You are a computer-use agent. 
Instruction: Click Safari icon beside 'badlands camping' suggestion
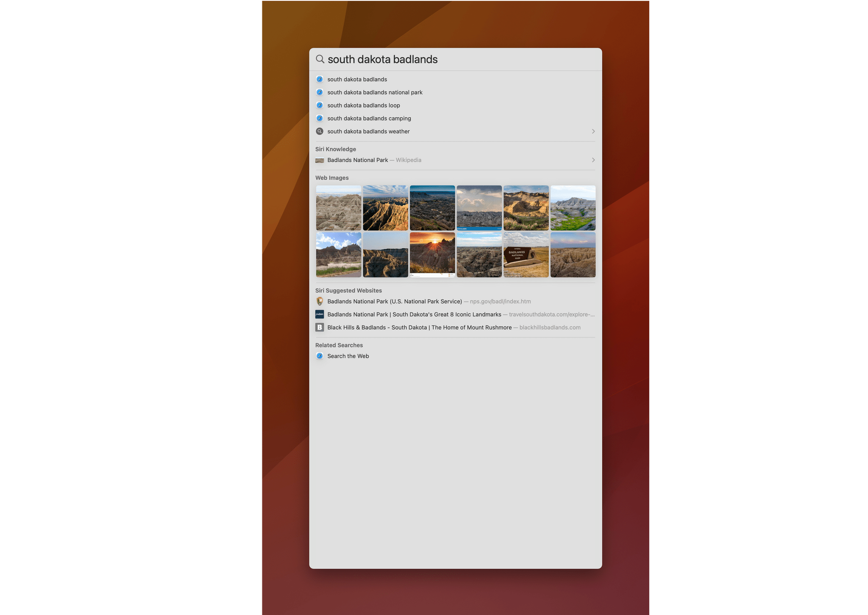(x=320, y=119)
